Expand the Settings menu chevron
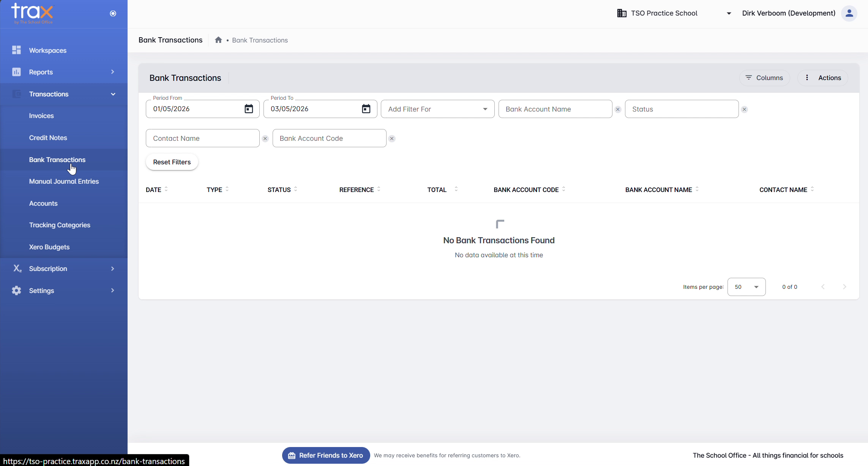The width and height of the screenshot is (868, 466). click(x=112, y=291)
